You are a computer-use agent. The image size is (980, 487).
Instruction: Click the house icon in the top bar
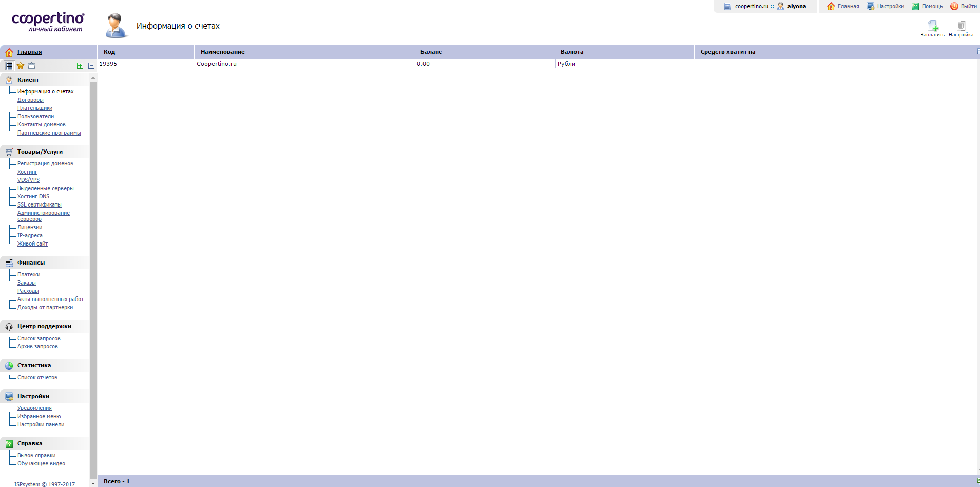point(831,7)
